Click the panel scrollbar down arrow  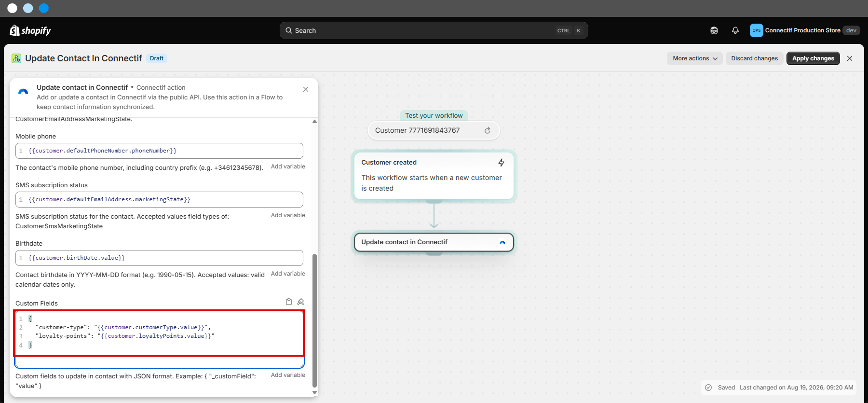[x=315, y=393]
